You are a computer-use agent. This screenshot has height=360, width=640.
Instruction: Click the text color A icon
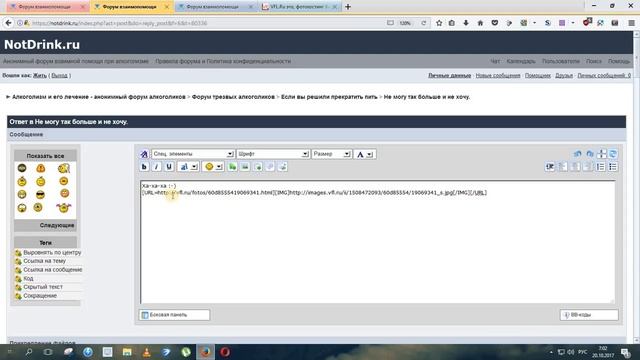pyautogui.click(x=360, y=154)
